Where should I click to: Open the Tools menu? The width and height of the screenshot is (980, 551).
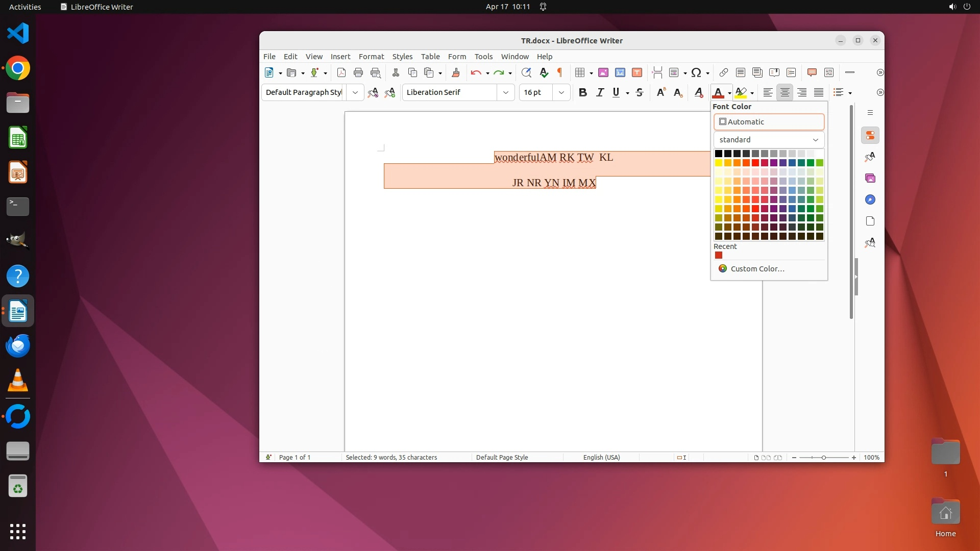click(483, 57)
